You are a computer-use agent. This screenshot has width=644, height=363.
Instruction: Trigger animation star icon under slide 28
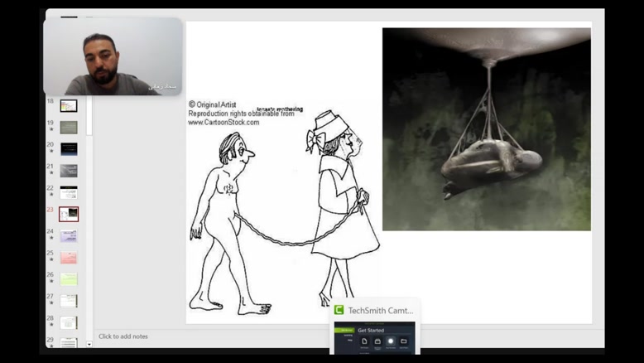(x=51, y=326)
